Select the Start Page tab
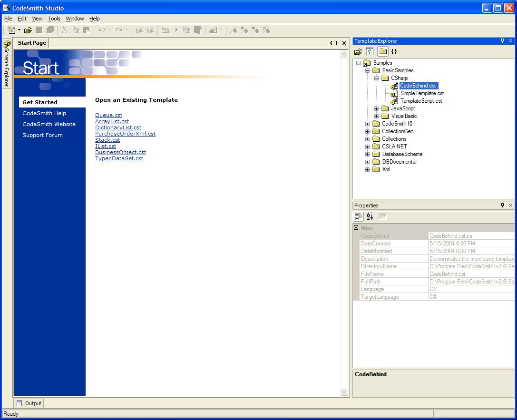 [x=32, y=43]
